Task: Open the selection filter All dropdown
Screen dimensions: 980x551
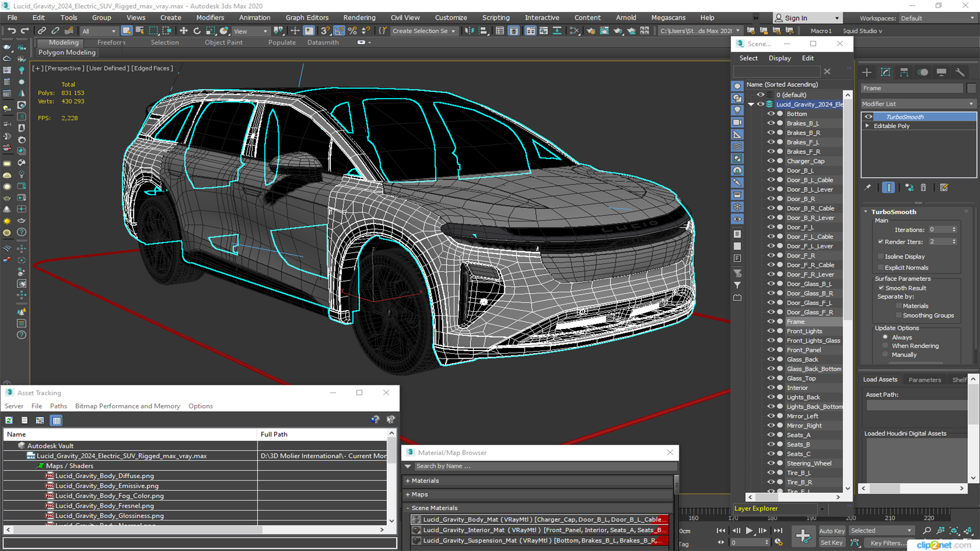Action: coord(99,31)
